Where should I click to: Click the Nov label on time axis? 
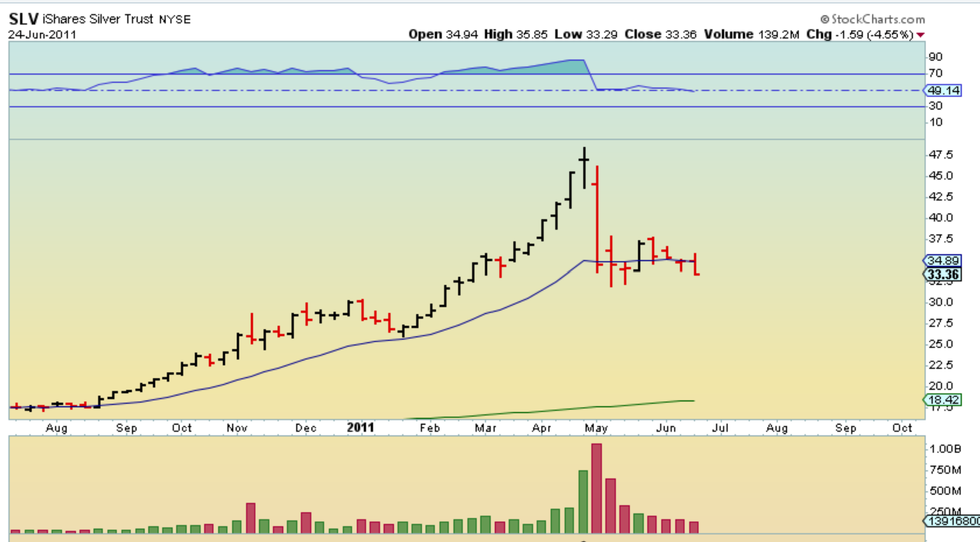click(x=237, y=428)
